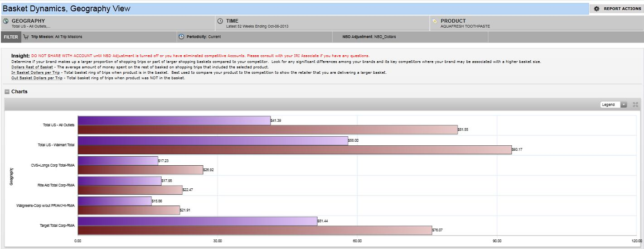
Task: Click the Product tag icon
Action: [435, 21]
